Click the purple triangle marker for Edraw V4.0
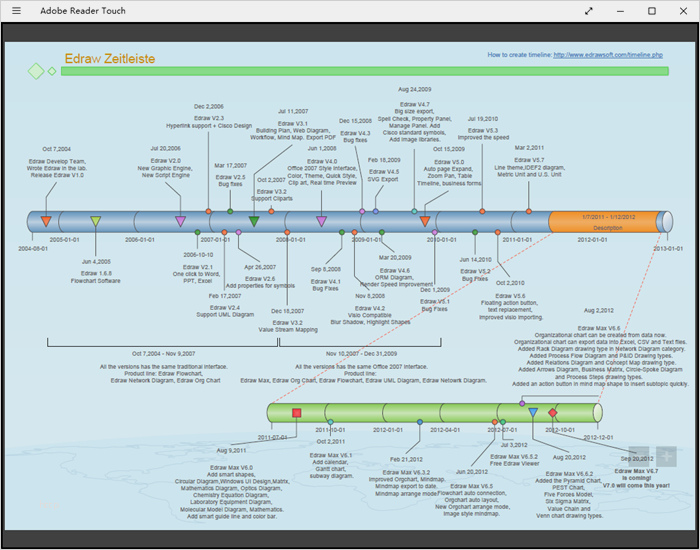The image size is (700, 550). tap(321, 221)
